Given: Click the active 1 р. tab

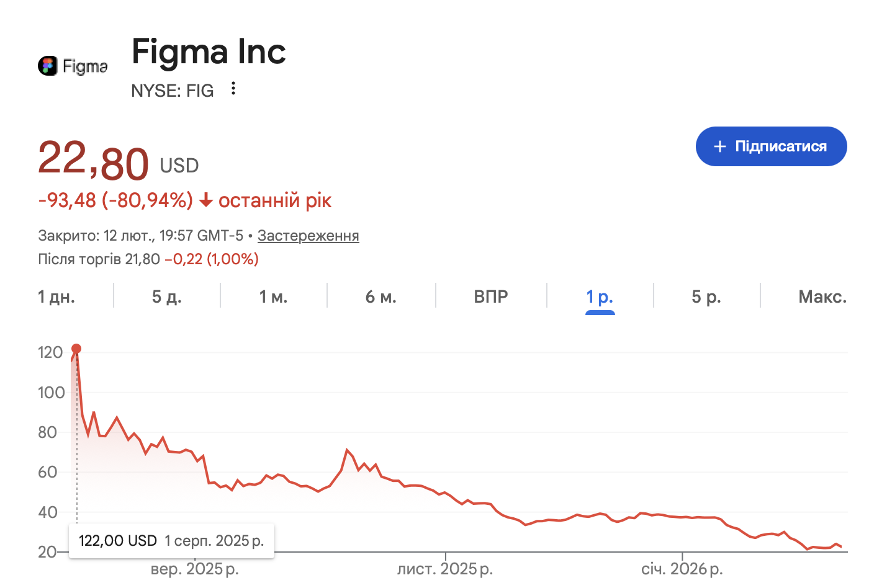Looking at the screenshot, I should [600, 297].
